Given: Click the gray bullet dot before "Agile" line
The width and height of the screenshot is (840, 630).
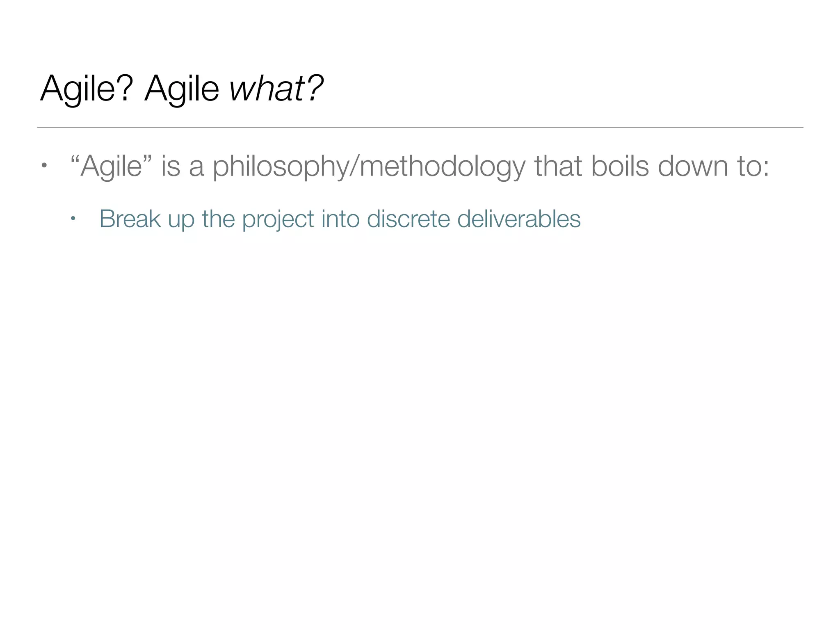Looking at the screenshot, I should (44, 166).
